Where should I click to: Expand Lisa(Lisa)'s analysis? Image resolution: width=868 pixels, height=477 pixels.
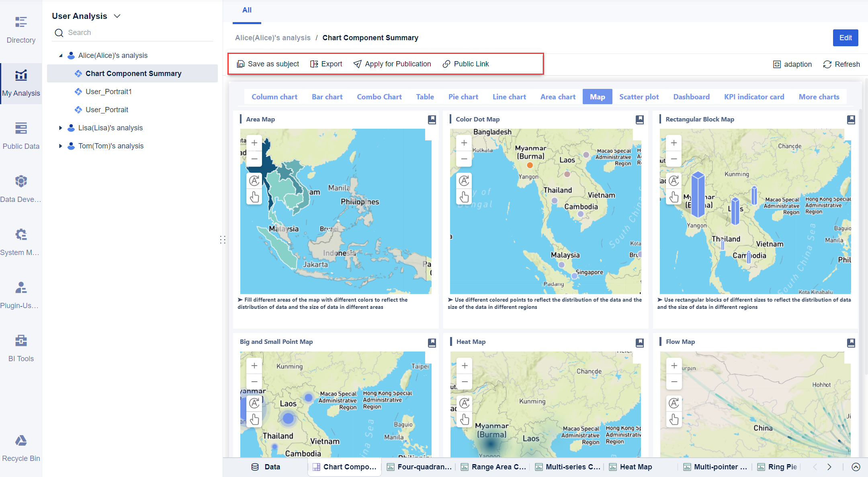61,127
